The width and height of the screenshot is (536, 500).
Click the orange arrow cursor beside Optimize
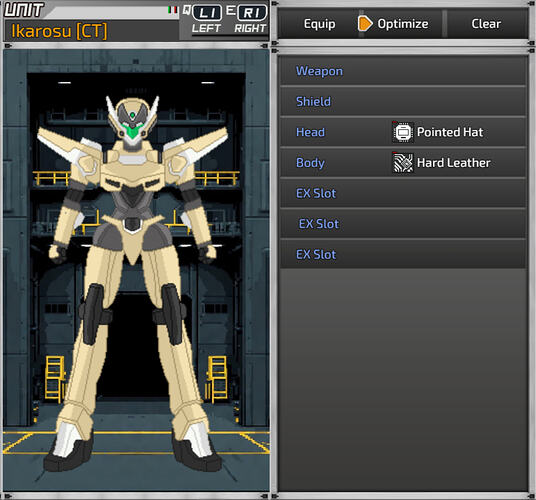tap(365, 24)
